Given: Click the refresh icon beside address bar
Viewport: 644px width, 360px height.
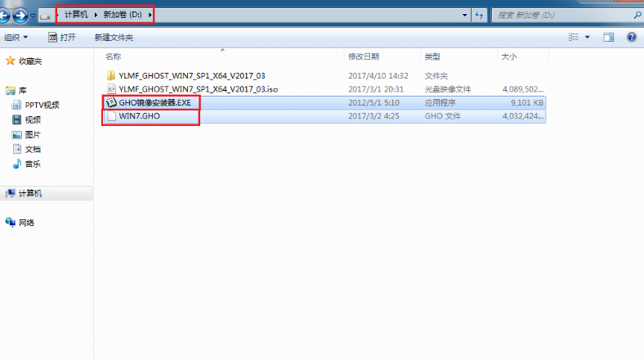Looking at the screenshot, I should (480, 15).
